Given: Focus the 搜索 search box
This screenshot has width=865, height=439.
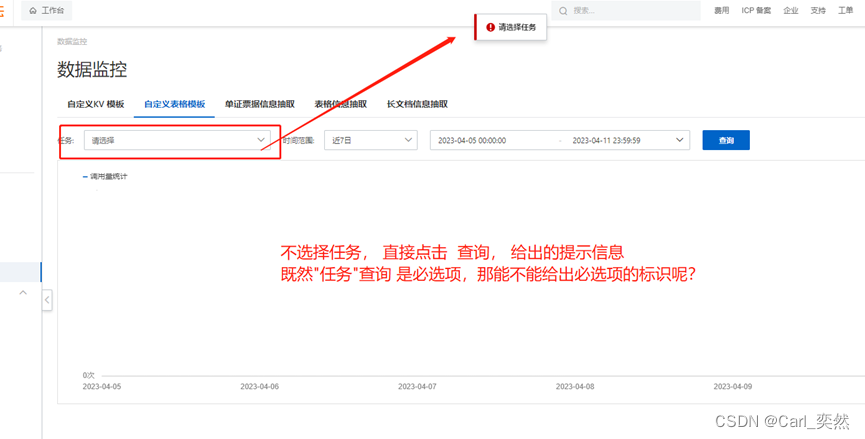Looking at the screenshot, I should pyautogui.click(x=626, y=10).
